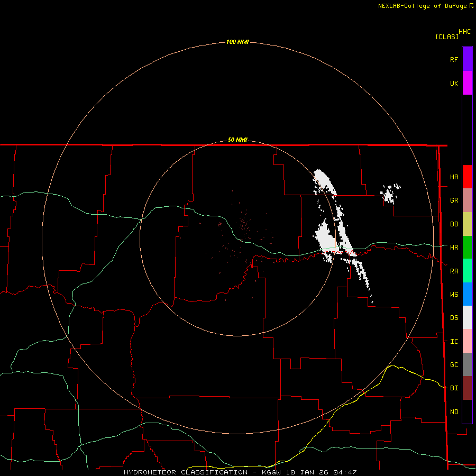The image size is (476, 476).
Task: Click the RA legend label
Action: click(x=454, y=271)
